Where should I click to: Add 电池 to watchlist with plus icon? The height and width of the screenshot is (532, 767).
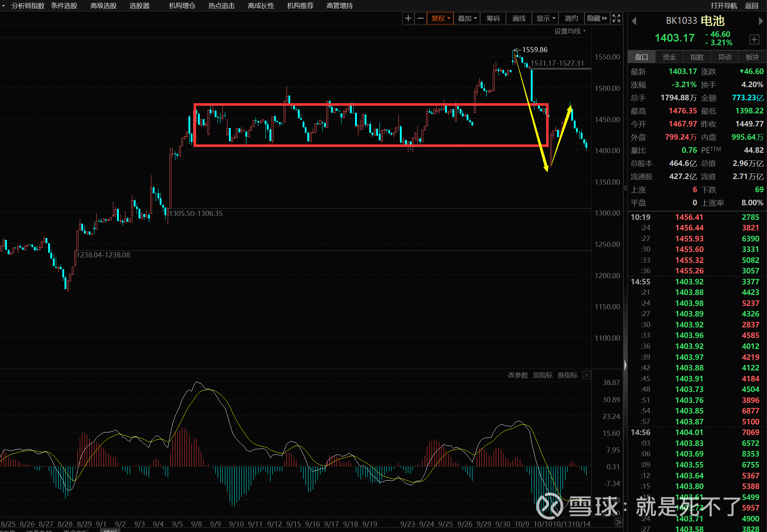754,39
